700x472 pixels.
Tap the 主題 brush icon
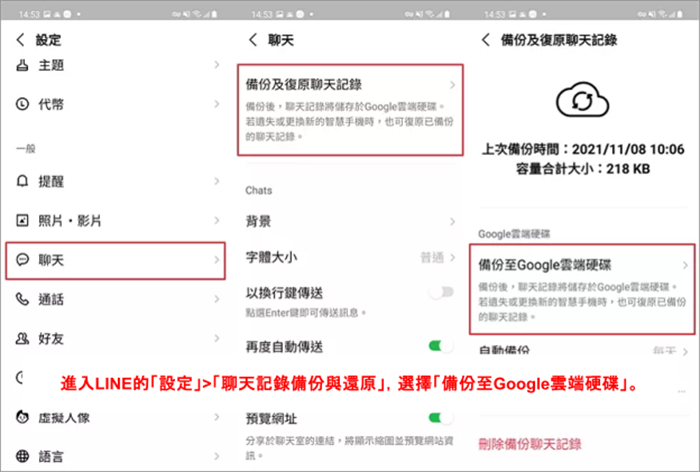pyautogui.click(x=22, y=65)
